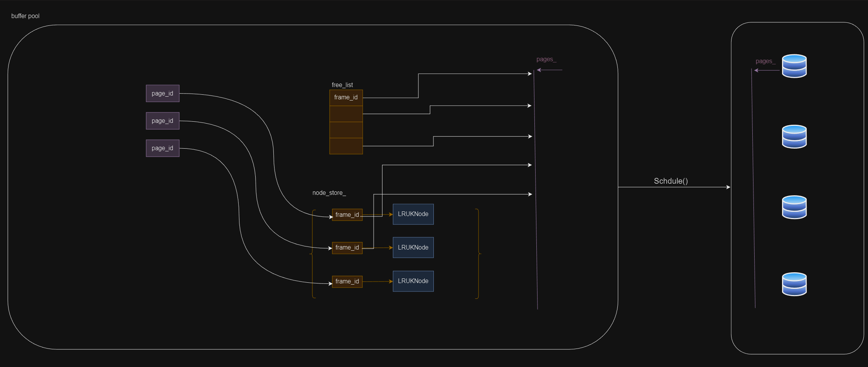Screen dimensions: 868x367
Task: Click the first frame_id box under node_store_
Action: 347,215
